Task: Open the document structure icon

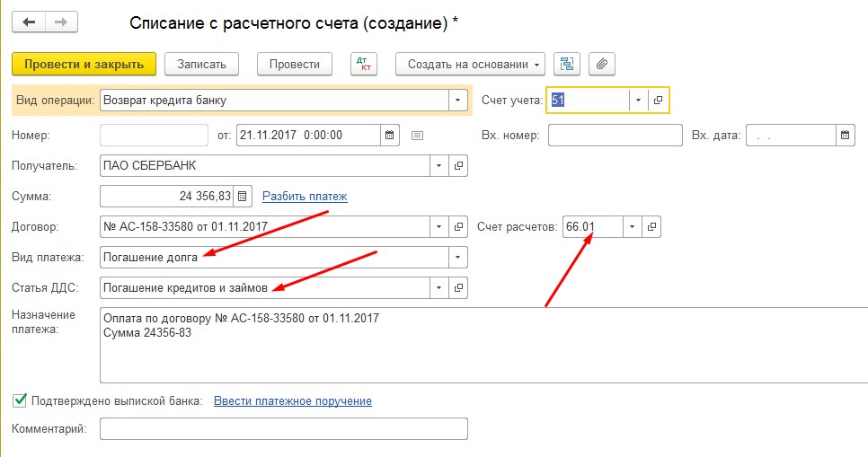Action: pyautogui.click(x=567, y=64)
